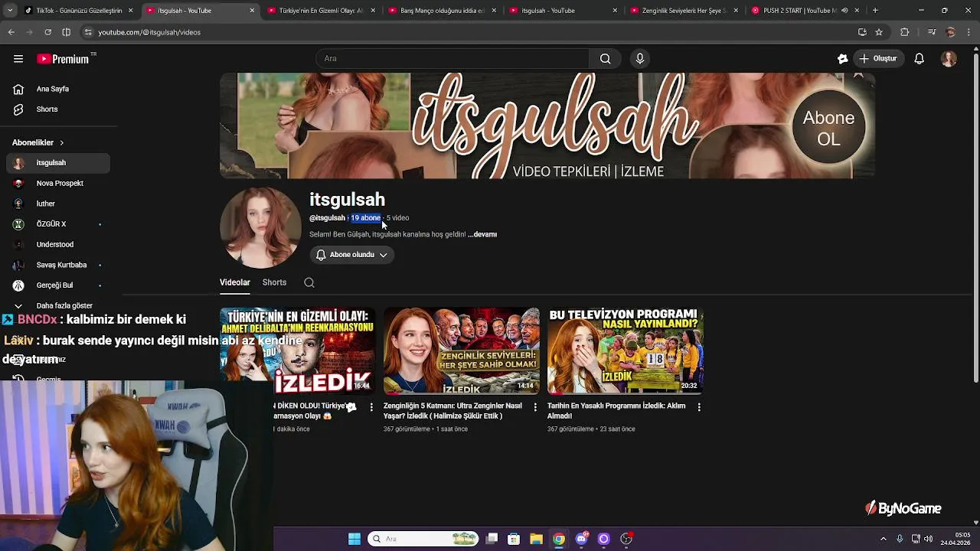The height and width of the screenshot is (551, 980).
Task: Open options menu for Zenginliğin 5 Katmanı video
Action: (535, 407)
